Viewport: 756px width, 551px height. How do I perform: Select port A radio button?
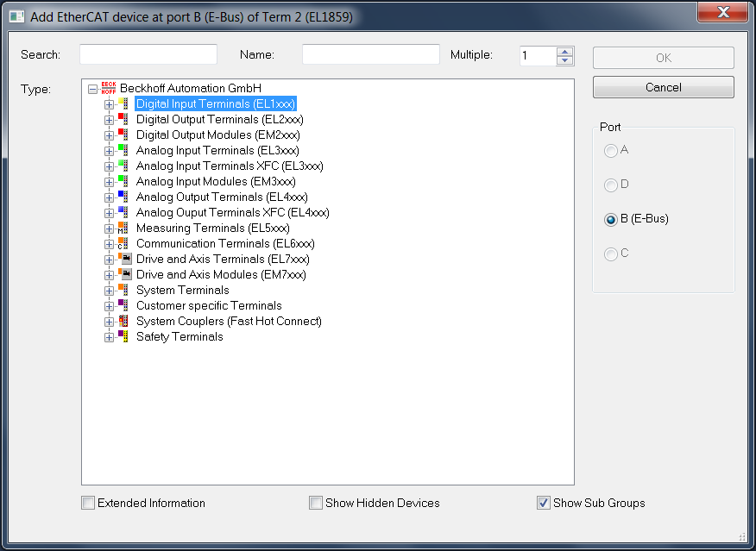[x=611, y=151]
